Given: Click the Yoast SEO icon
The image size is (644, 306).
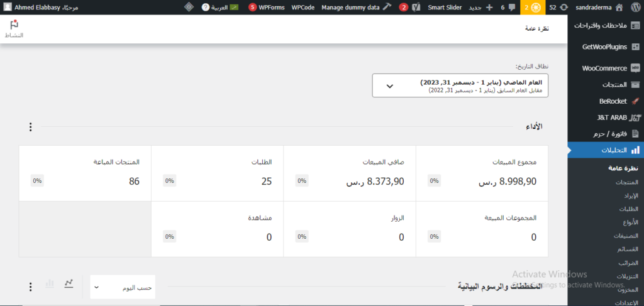Looking at the screenshot, I should 416,7.
